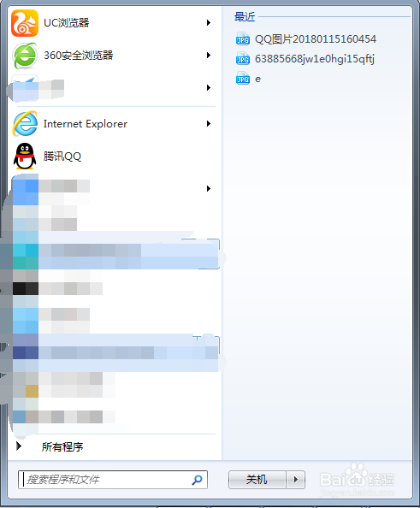Select 360安全浏览器 menu entry
Viewport: 420px width, 508px height.
click(114, 56)
